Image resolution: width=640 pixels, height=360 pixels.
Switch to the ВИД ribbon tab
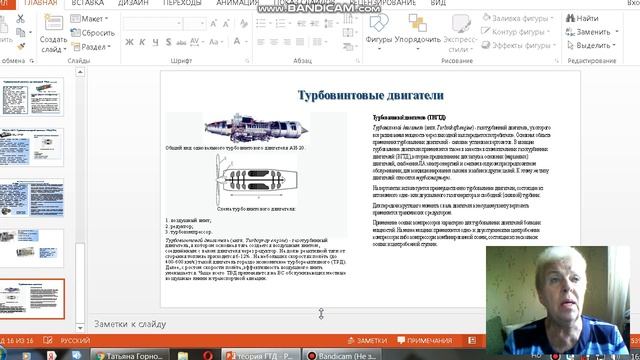click(x=438, y=3)
